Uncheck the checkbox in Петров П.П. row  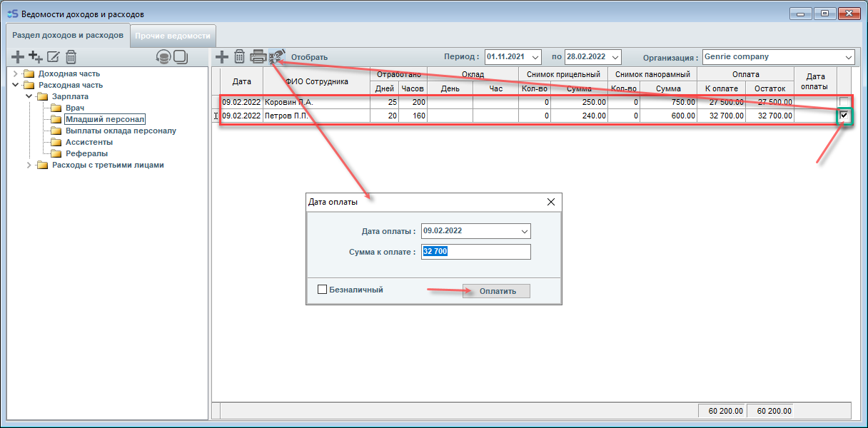coord(844,116)
